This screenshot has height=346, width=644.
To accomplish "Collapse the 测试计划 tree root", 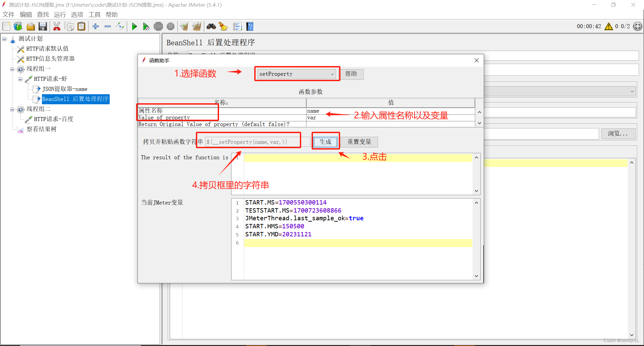I will [x=4, y=39].
